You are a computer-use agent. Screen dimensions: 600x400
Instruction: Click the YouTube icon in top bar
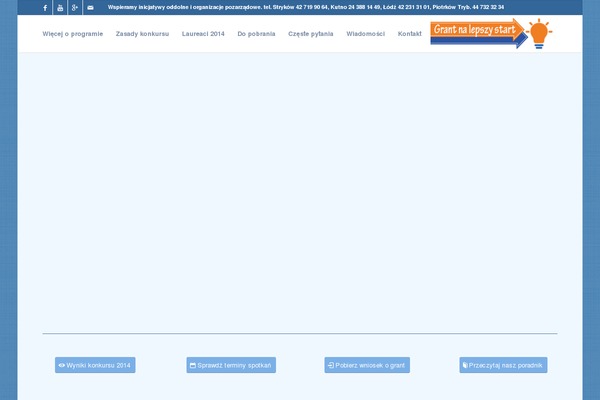tap(60, 7)
